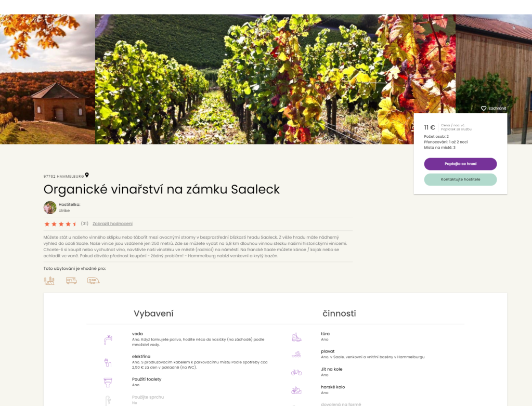Click the swimming icon beside plavat
This screenshot has width=532, height=406.
click(296, 355)
